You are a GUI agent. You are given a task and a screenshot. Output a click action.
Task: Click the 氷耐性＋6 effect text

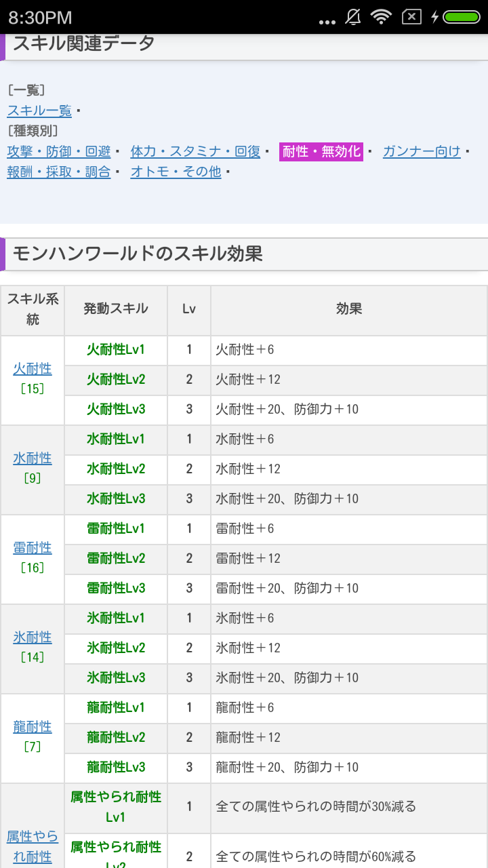click(245, 618)
